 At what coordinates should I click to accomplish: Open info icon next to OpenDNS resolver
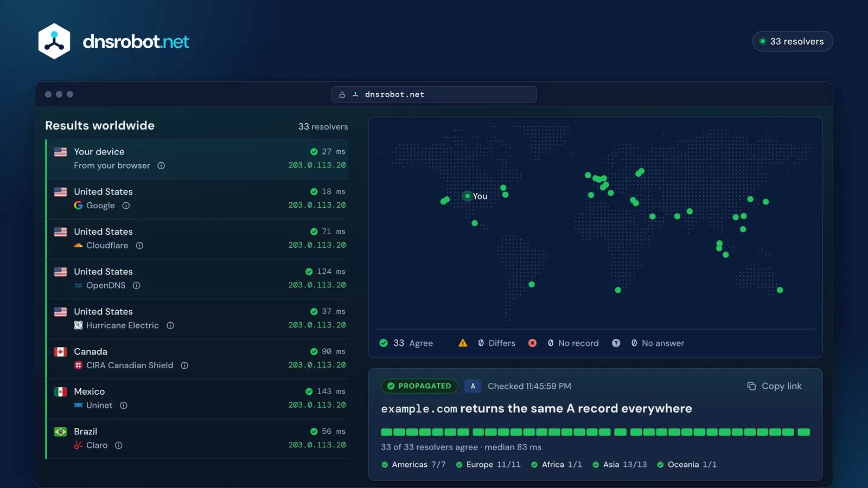click(x=137, y=285)
